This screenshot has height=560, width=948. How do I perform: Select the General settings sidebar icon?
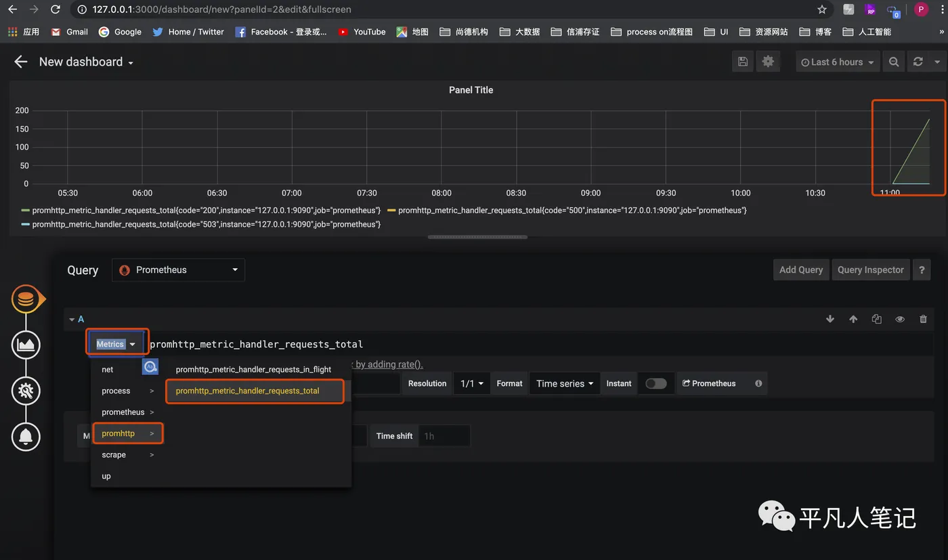(x=26, y=391)
